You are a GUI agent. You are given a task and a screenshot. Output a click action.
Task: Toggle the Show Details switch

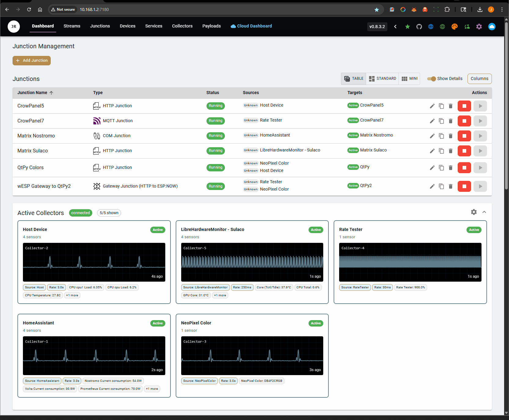[x=431, y=79]
